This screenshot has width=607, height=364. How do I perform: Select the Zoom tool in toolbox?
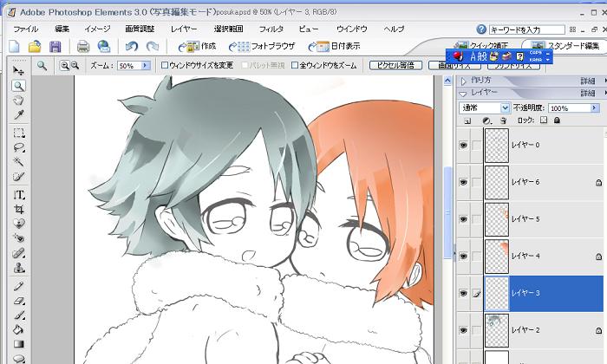(18, 86)
